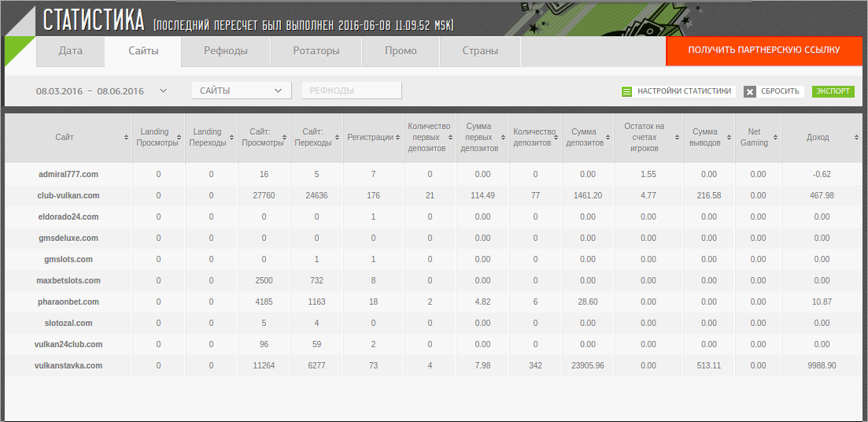Image resolution: width=868 pixels, height=422 pixels.
Task: Sort table by Сайт column arrows
Action: [126, 137]
